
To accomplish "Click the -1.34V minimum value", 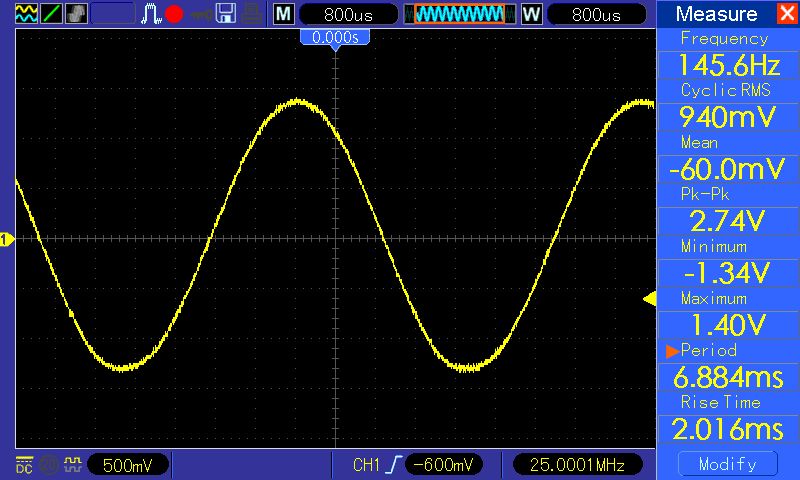I will pos(729,273).
